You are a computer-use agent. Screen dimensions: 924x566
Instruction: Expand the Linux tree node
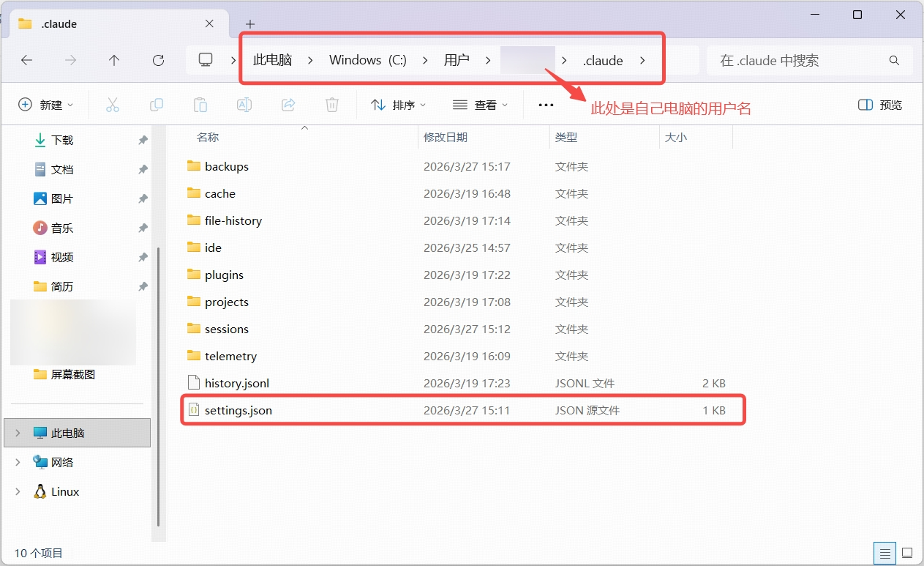(x=18, y=491)
